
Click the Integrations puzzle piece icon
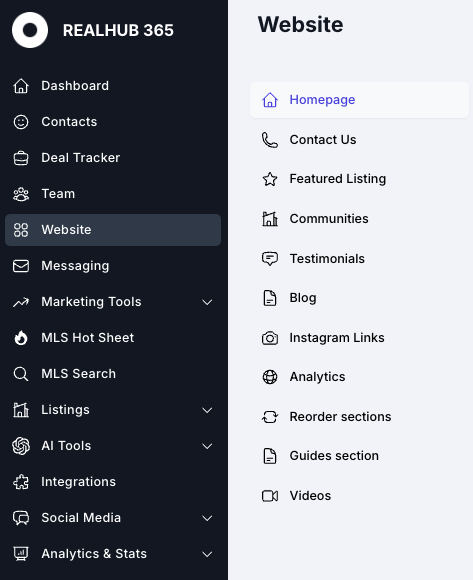tap(21, 482)
